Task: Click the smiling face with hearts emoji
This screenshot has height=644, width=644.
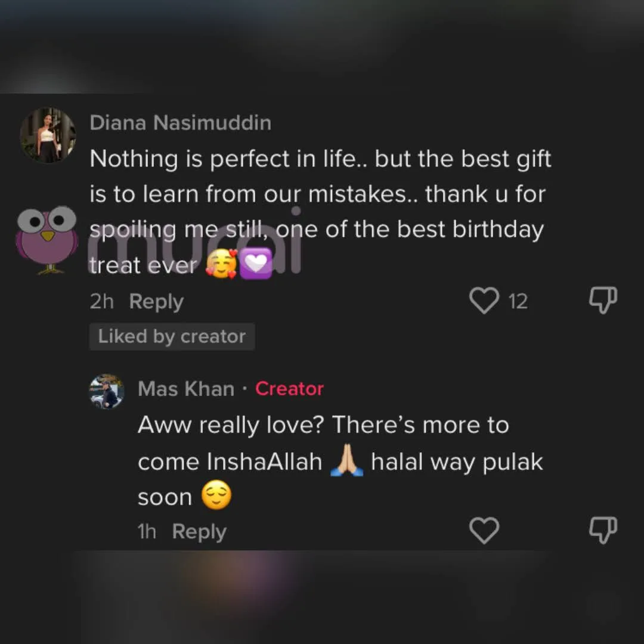Action: [x=221, y=264]
